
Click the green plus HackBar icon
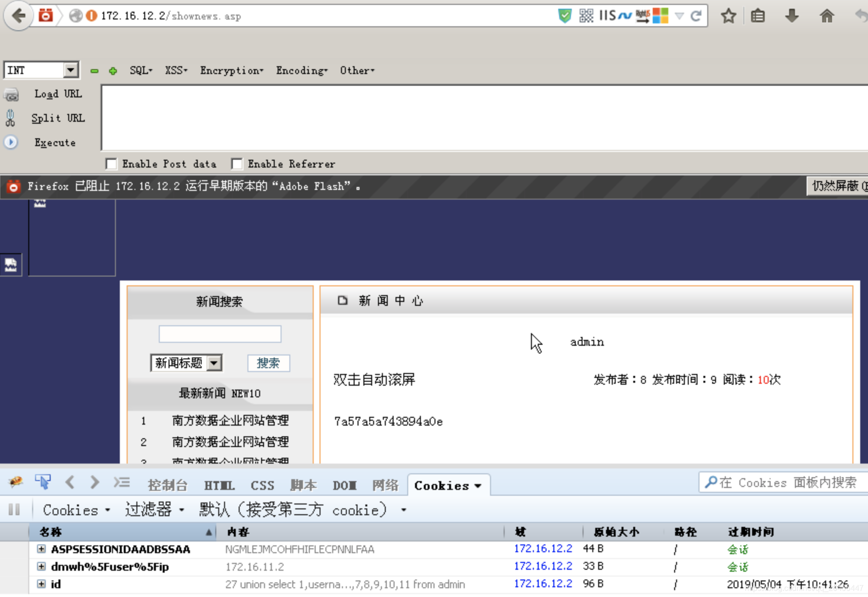(113, 71)
